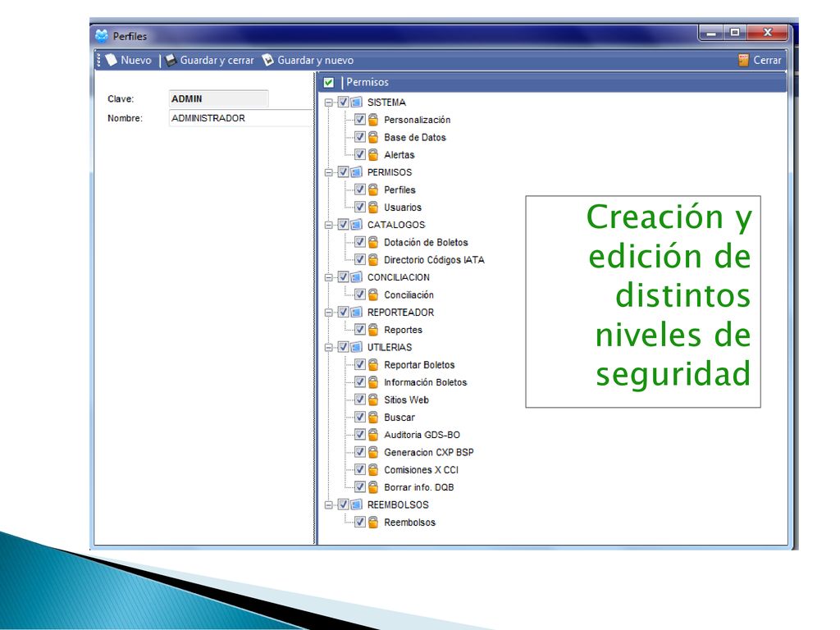Click the lock icon beside Reportar Boletos
Screen dimensions: 840x630
(373, 364)
